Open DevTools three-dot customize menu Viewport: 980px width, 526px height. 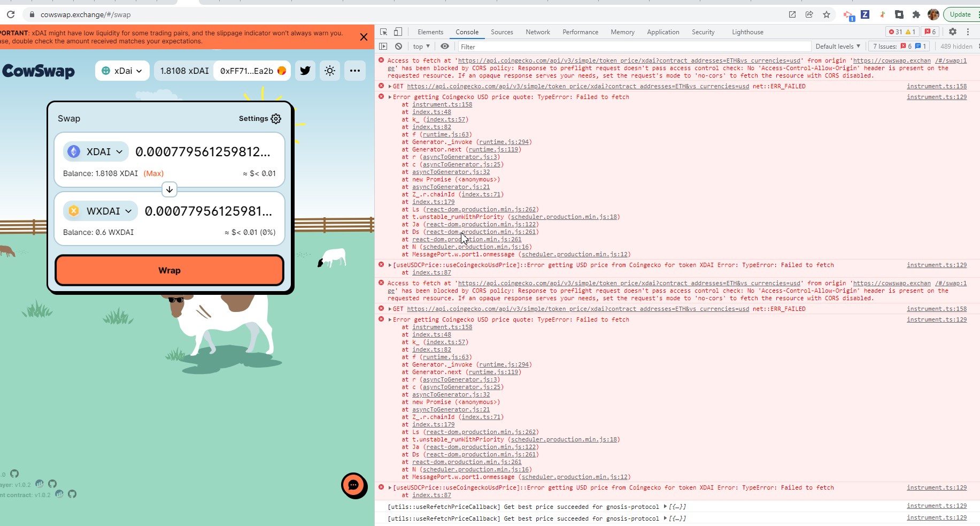click(x=968, y=32)
